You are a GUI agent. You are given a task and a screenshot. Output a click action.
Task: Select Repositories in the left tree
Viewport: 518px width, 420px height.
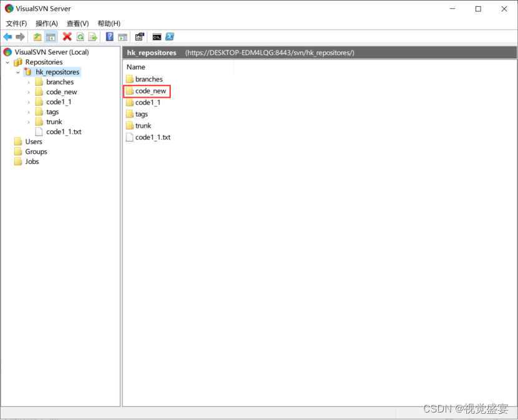[44, 62]
